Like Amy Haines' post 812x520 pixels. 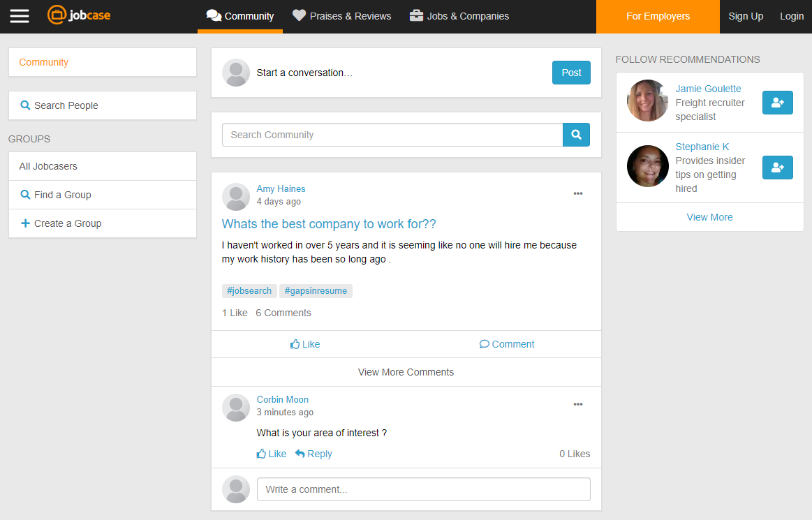pos(305,344)
